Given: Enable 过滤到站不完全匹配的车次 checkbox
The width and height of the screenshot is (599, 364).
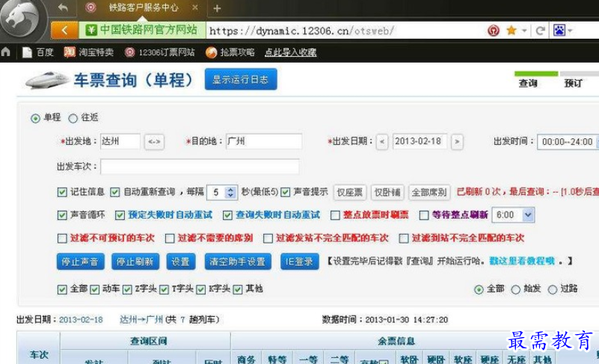Looking at the screenshot, I should point(403,238).
